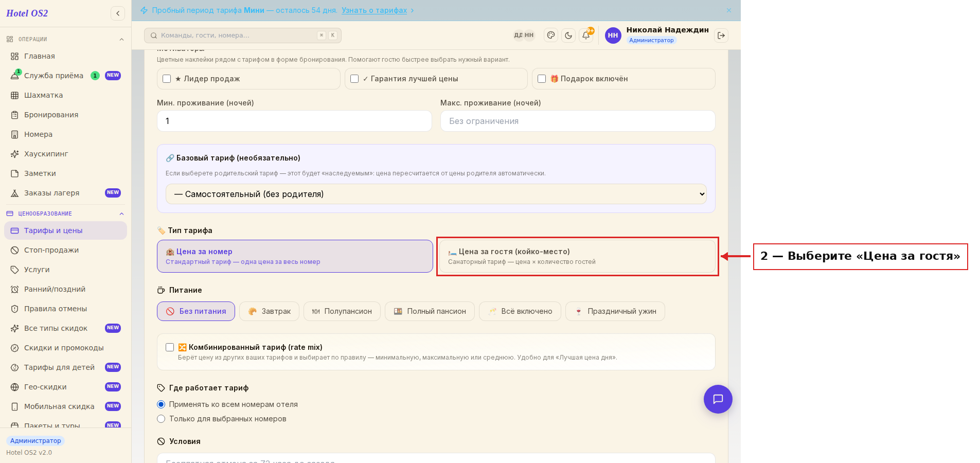Open the theme palette icon

[551, 35]
